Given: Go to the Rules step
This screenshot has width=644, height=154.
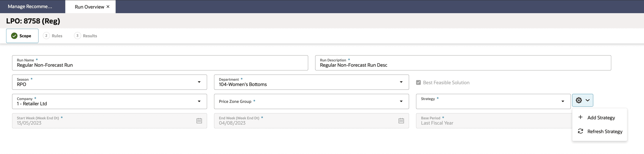Looking at the screenshot, I should point(53,36).
